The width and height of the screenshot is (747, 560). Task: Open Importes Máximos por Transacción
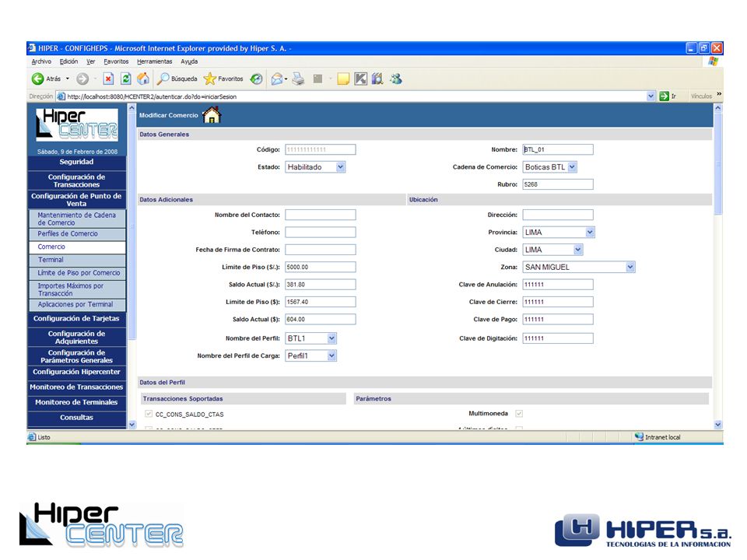[77, 289]
